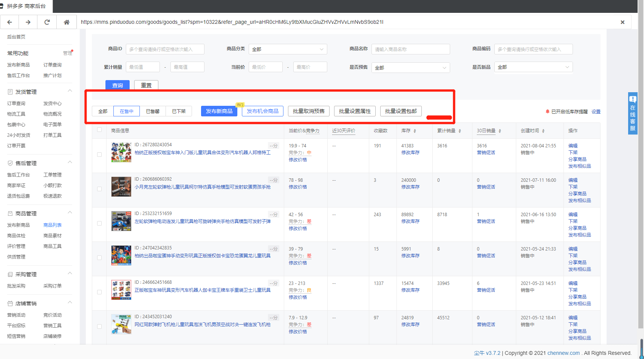Click the 当前价 最高价 input

[310, 67]
